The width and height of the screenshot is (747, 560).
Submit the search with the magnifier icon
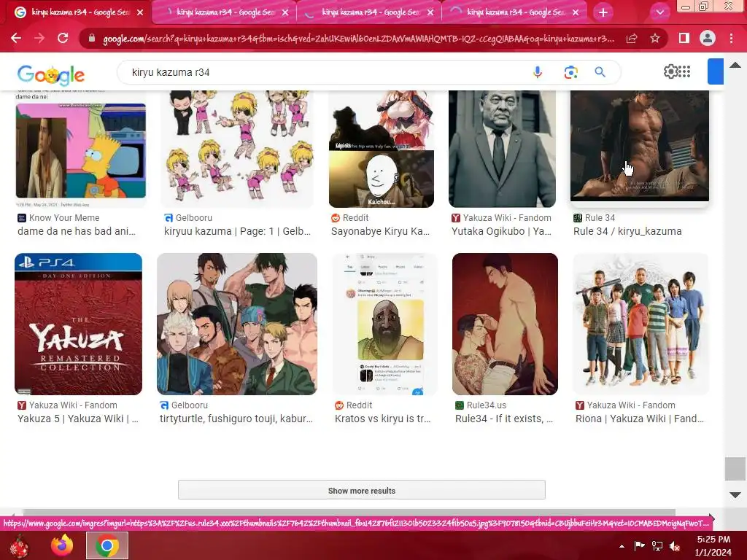coord(600,72)
